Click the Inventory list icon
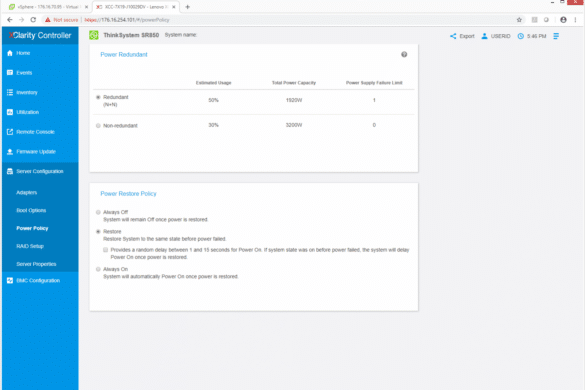 pyautogui.click(x=10, y=92)
